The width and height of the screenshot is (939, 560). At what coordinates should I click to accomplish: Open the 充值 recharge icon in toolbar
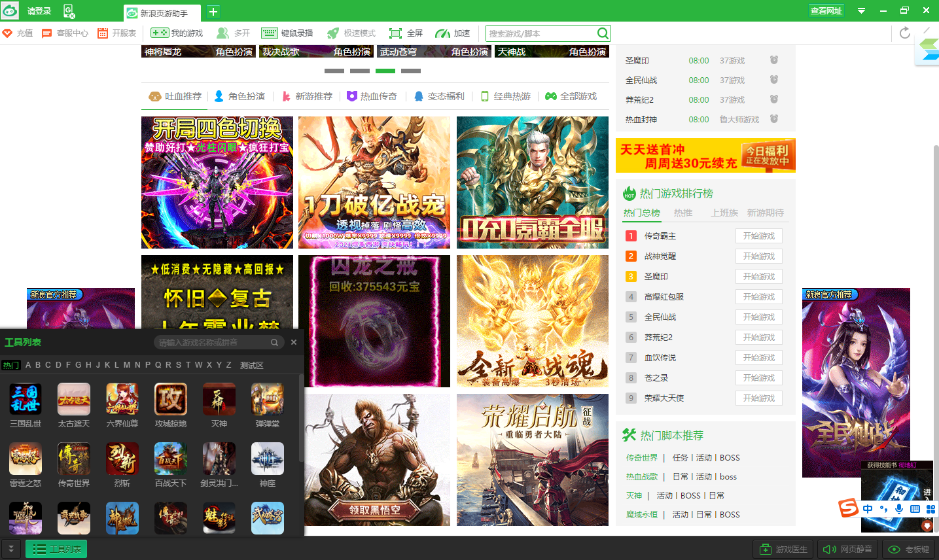pos(7,33)
